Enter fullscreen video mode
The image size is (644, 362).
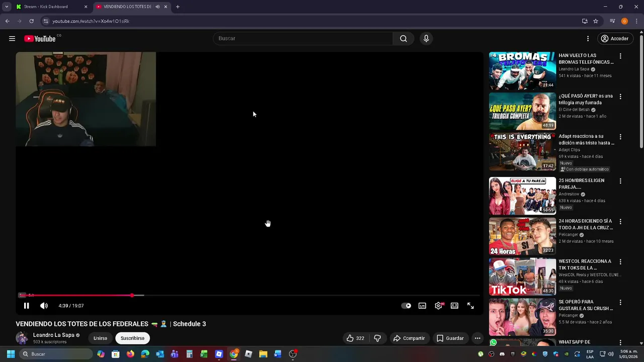(x=470, y=306)
